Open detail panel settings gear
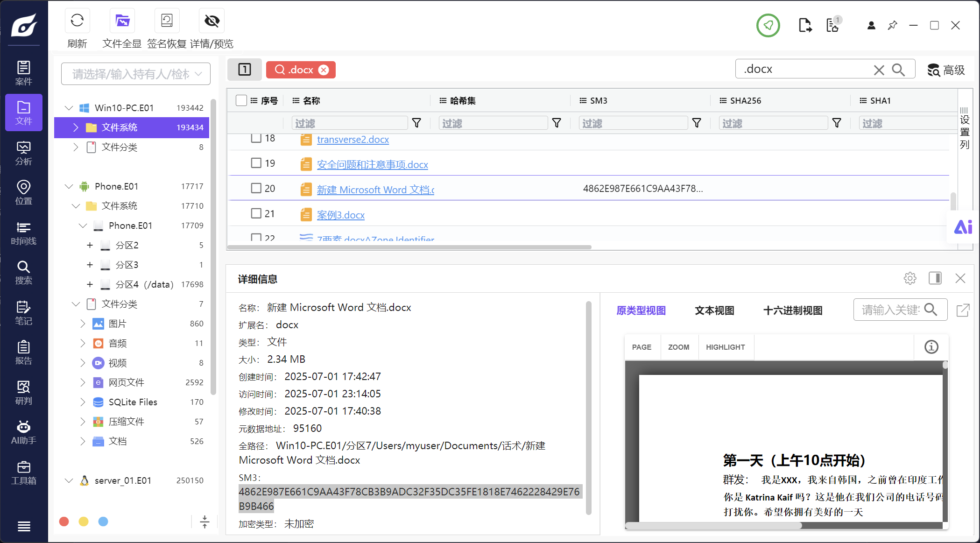Viewport: 980px width, 543px height. coord(910,278)
